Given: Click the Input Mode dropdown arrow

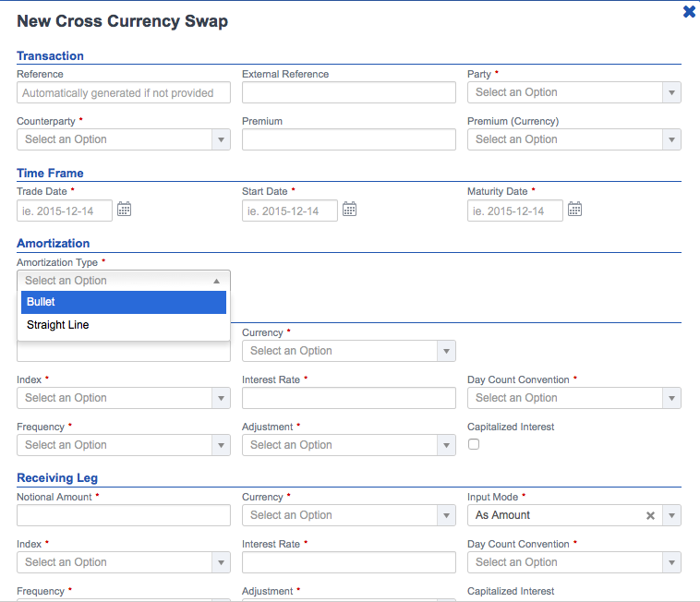Looking at the screenshot, I should coord(671,516).
